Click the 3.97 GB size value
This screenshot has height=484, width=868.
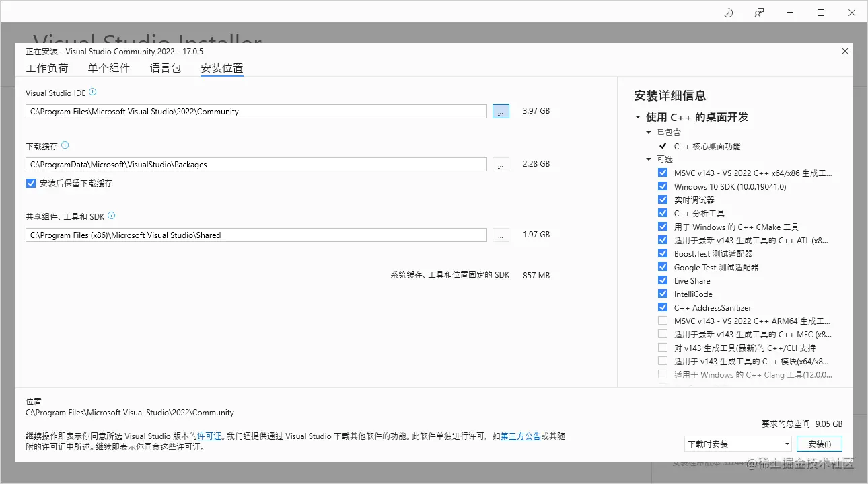(x=536, y=111)
